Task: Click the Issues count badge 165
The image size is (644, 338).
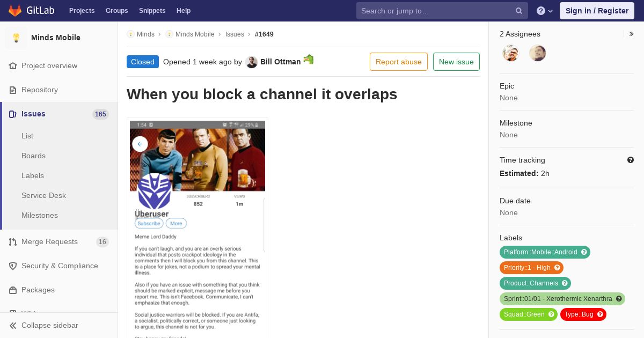Action: [x=100, y=114]
